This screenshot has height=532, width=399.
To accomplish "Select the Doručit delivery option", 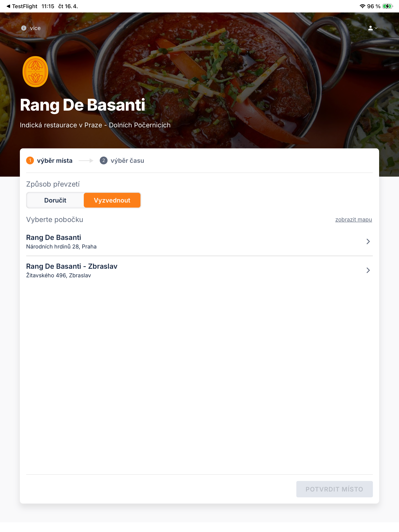I will click(55, 200).
